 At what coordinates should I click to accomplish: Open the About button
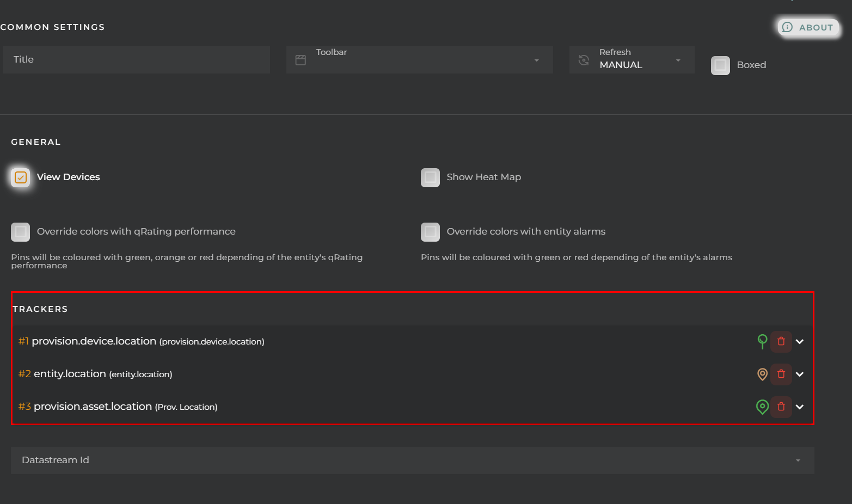(x=808, y=27)
